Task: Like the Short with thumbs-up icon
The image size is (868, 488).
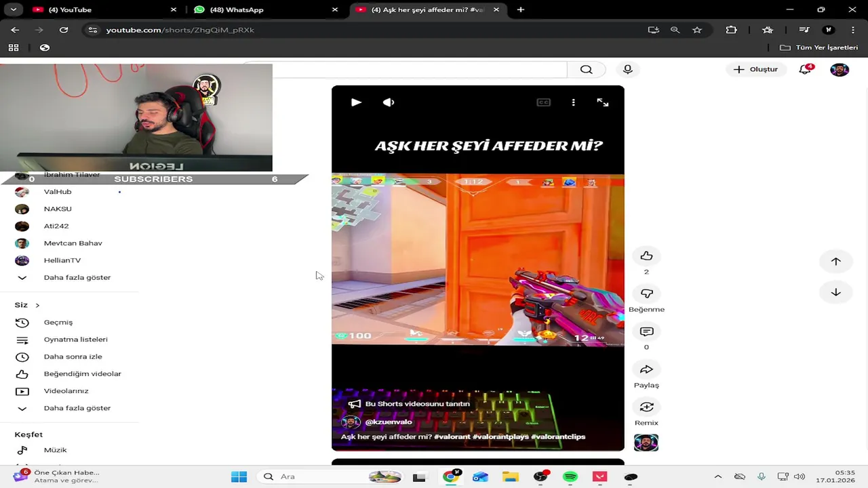Action: (x=646, y=256)
